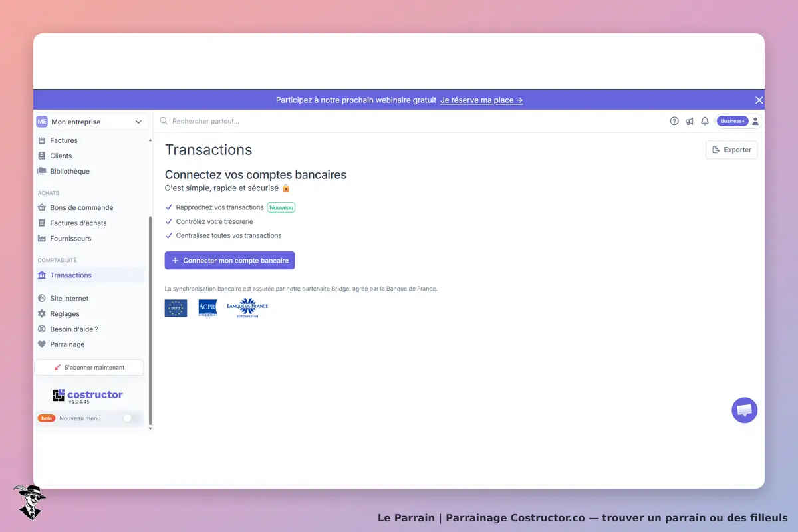Viewport: 798px width, 532px height.
Task: Open the help question mark icon
Action: click(x=674, y=121)
